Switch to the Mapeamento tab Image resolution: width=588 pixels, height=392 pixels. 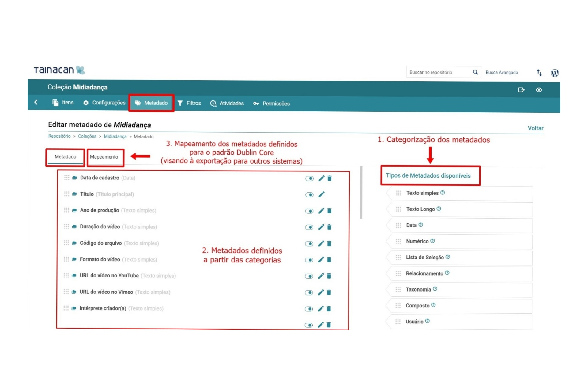click(x=104, y=157)
